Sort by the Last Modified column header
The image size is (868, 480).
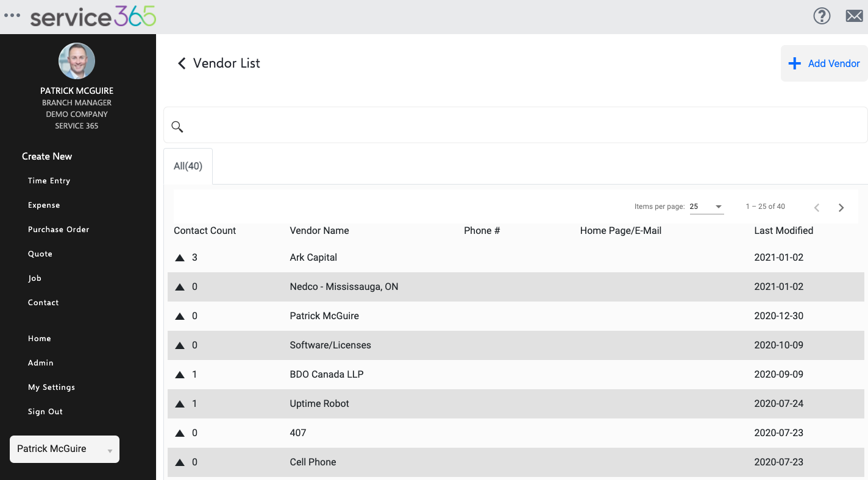tap(783, 231)
